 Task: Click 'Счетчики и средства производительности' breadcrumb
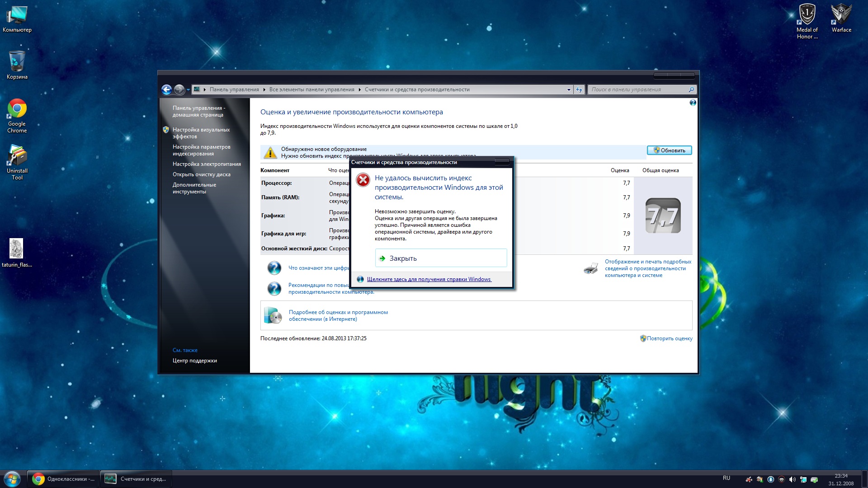tap(417, 89)
